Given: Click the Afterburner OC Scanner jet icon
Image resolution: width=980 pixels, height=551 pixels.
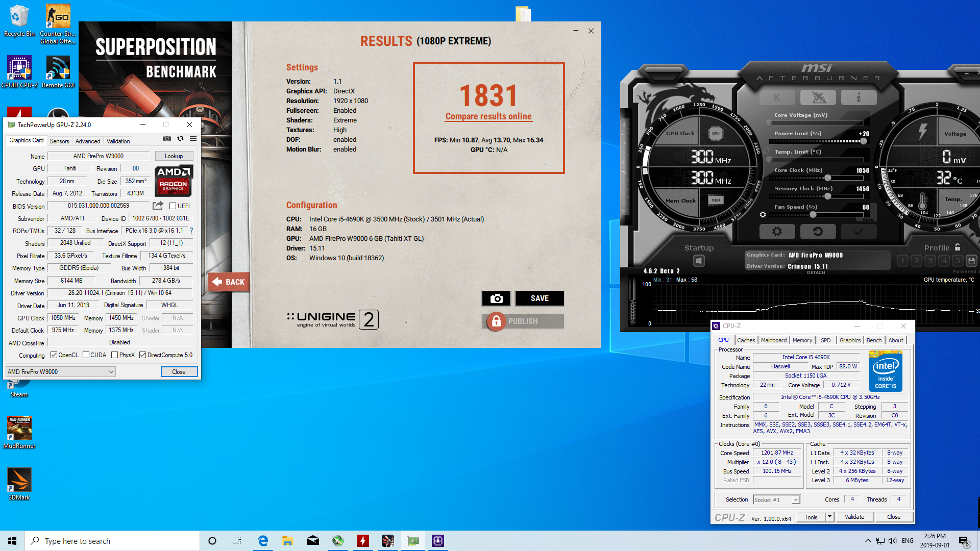Looking at the screenshot, I should click(x=818, y=97).
